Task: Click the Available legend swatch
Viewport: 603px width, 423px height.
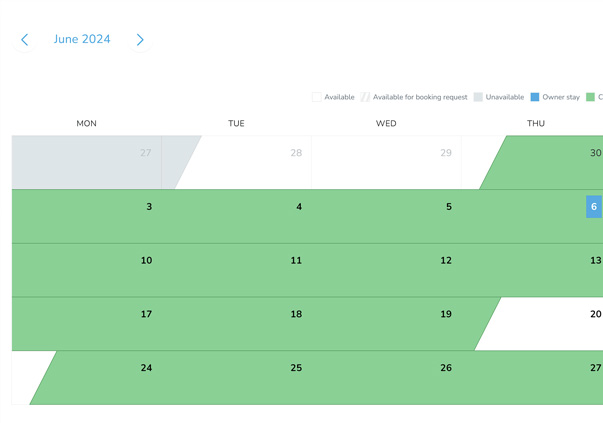Action: (317, 97)
